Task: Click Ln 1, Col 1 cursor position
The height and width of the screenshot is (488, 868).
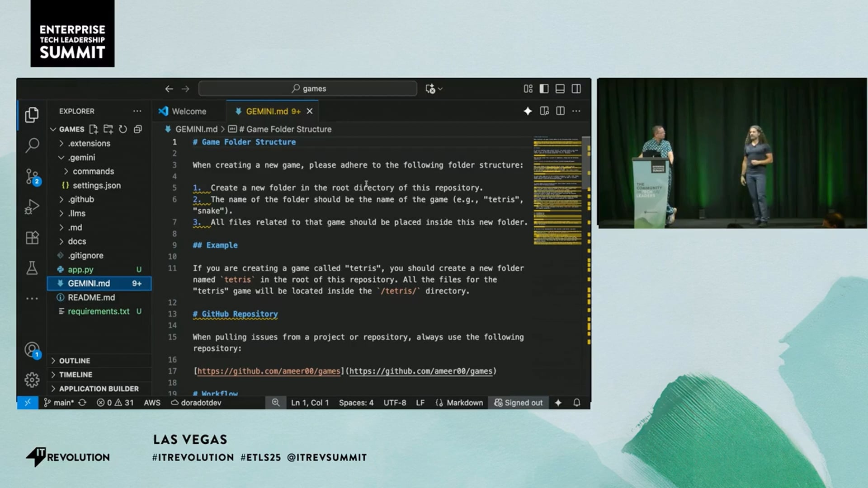Action: point(310,403)
